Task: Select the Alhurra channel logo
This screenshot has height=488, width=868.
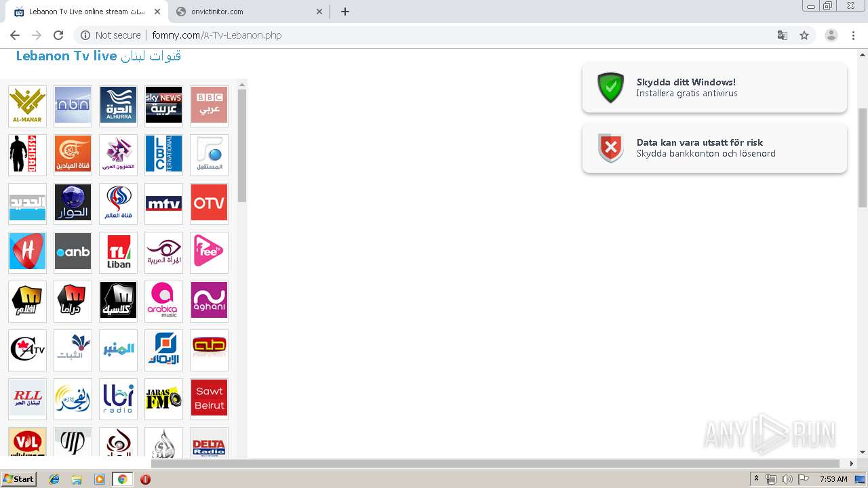Action: (118, 106)
